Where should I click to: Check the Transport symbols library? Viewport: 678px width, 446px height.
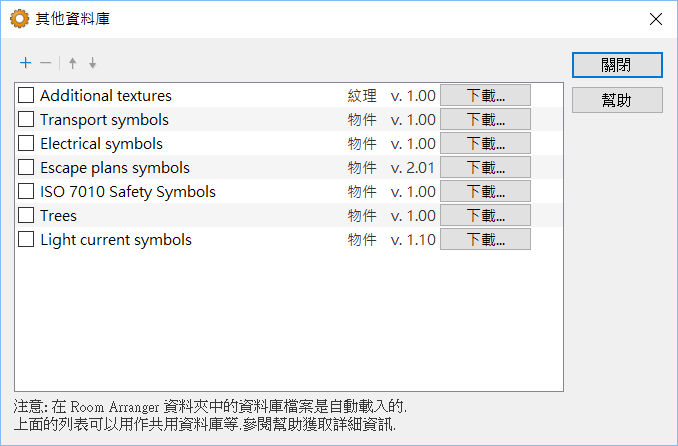tap(26, 120)
